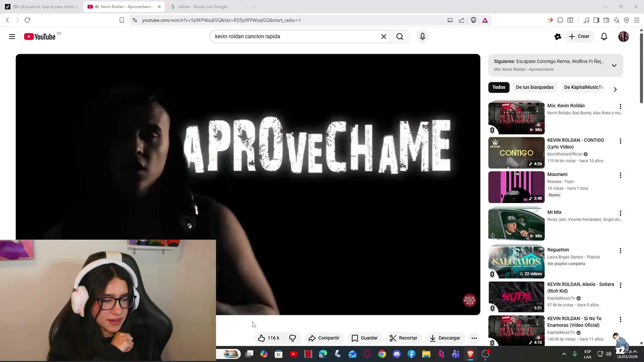This screenshot has width=644, height=362.
Task: Open the Brave VPN shield icon
Action: click(626, 20)
